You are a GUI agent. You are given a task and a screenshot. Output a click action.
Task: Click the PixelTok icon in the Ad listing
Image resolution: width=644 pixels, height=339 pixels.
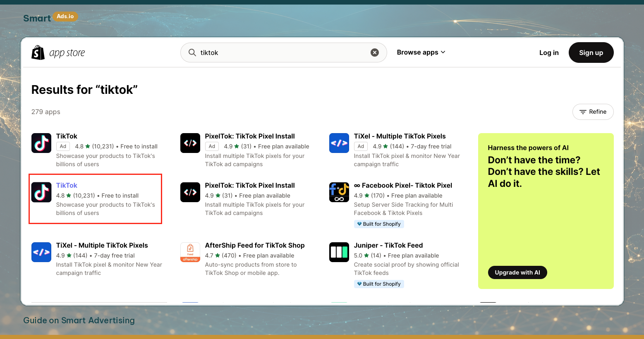click(x=190, y=143)
